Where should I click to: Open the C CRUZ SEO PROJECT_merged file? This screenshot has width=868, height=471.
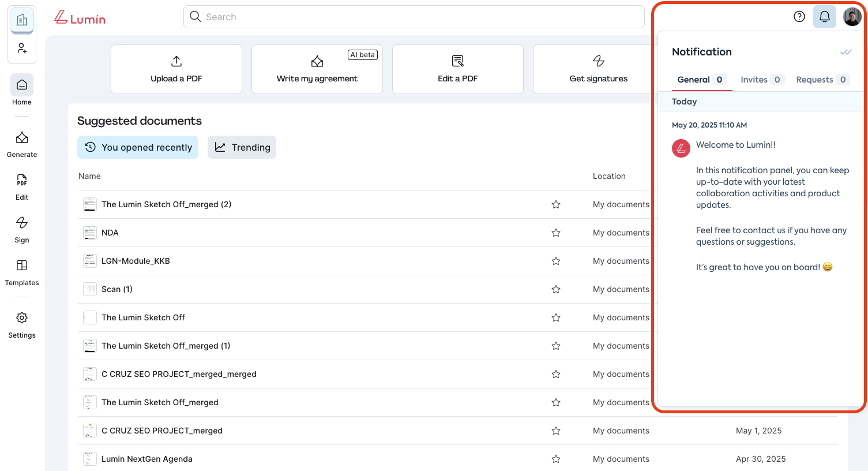162,431
